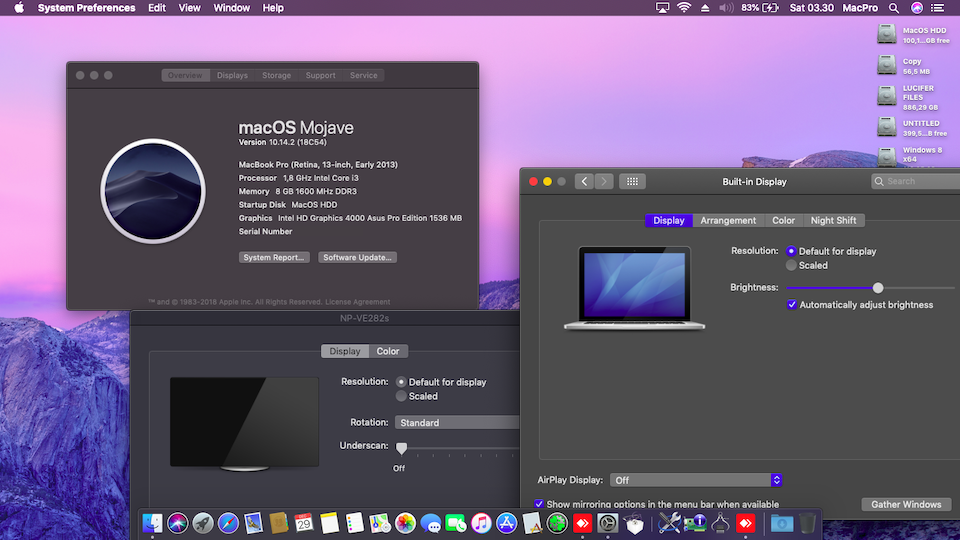Open the View menu
Viewport: 960px width, 540px height.
pyautogui.click(x=189, y=8)
